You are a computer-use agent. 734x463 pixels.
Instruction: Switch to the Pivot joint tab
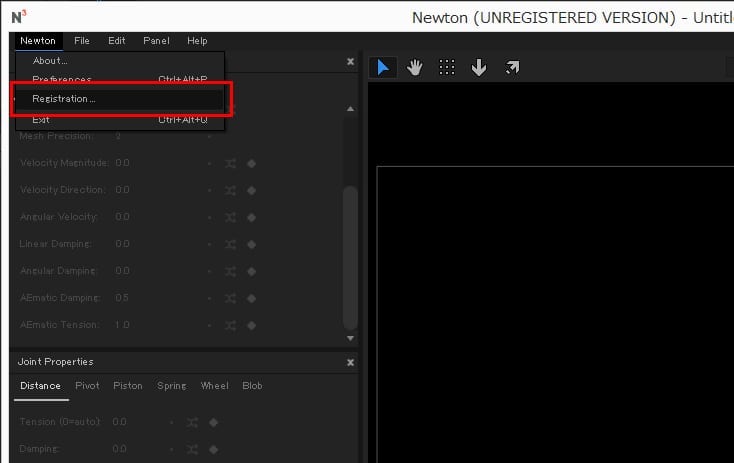tap(87, 386)
